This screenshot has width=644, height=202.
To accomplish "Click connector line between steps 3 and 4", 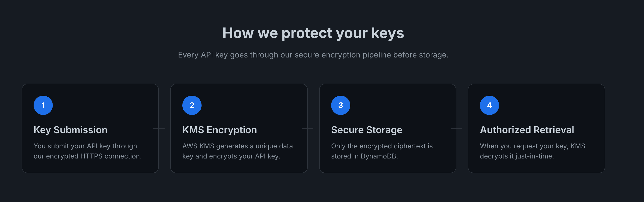I will [459, 129].
